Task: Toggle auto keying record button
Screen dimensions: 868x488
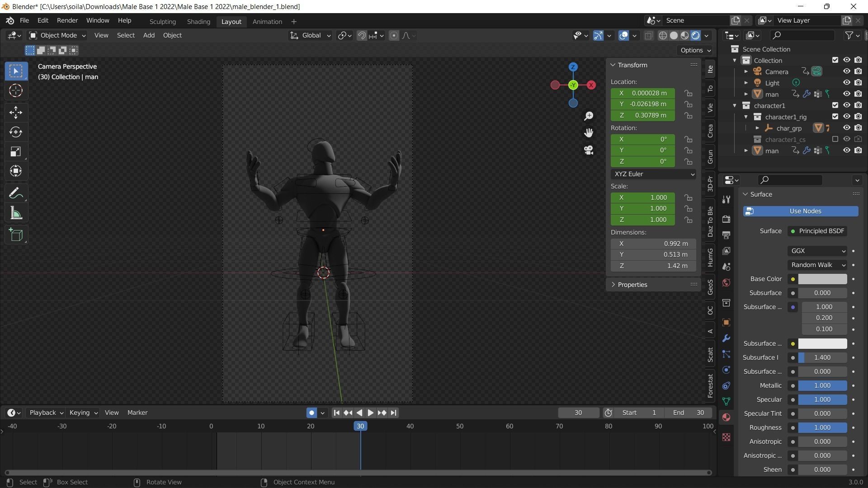Action: point(311,413)
